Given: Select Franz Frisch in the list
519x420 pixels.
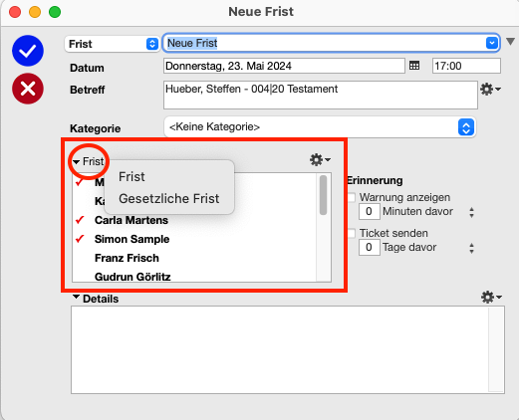Looking at the screenshot, I should 127,258.
